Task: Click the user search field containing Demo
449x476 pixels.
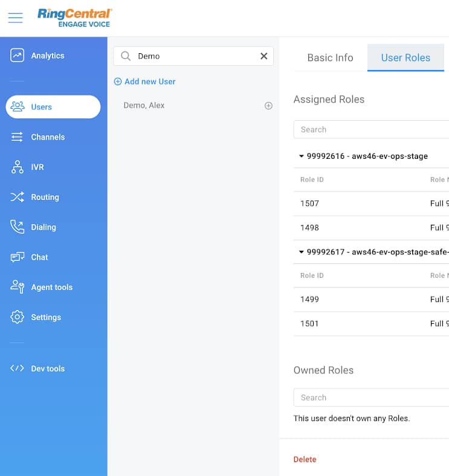Action: coord(193,56)
